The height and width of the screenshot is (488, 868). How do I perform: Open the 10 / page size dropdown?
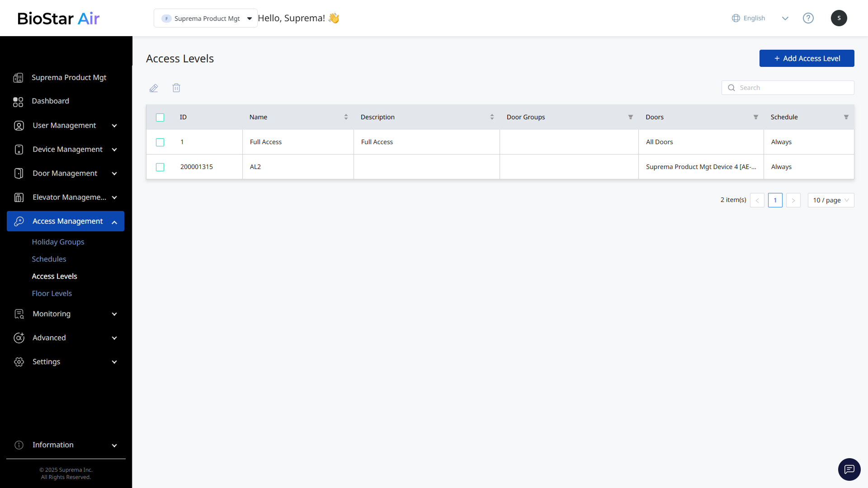830,200
